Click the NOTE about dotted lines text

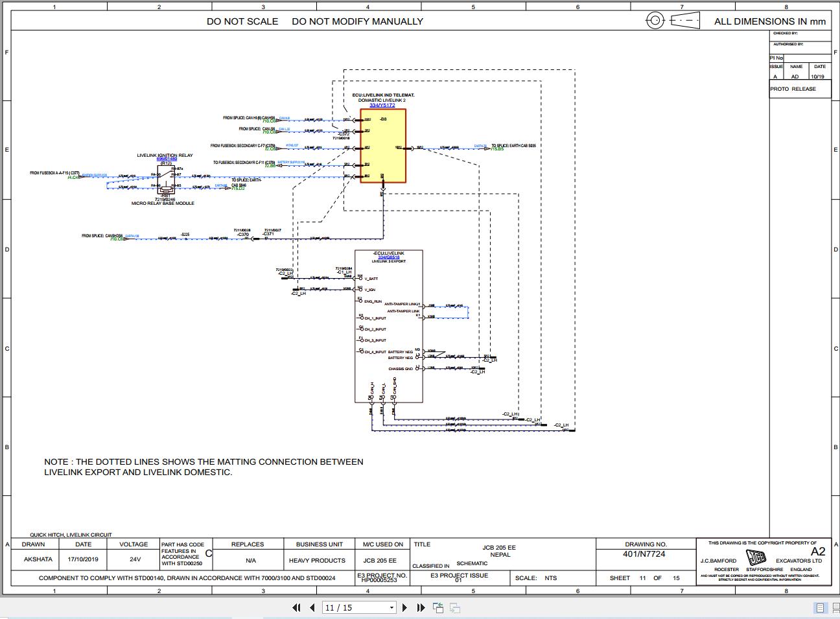click(x=204, y=467)
